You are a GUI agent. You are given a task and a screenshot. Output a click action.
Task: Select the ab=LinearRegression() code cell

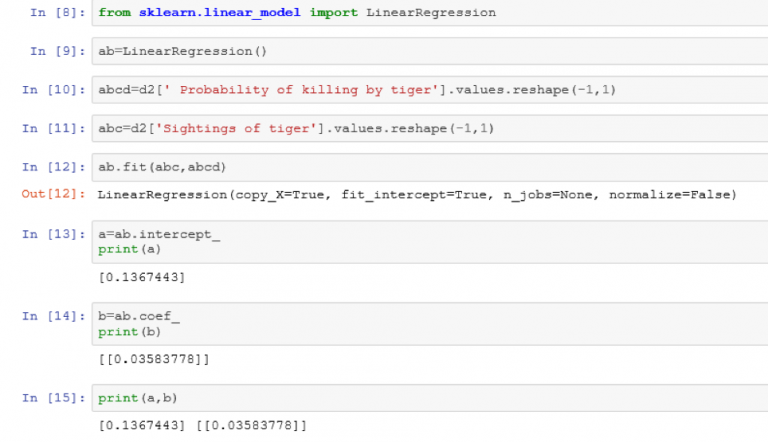point(430,51)
